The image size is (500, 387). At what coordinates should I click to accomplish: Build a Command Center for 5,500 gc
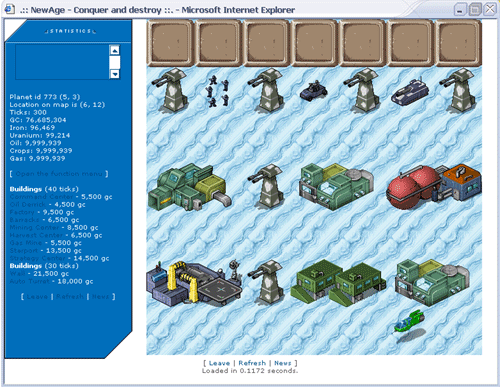(x=41, y=197)
